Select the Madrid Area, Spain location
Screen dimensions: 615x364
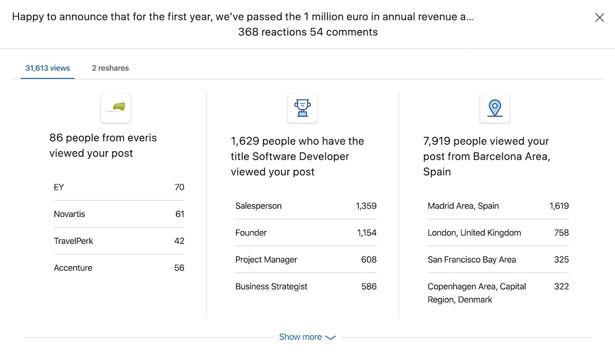[x=498, y=206]
